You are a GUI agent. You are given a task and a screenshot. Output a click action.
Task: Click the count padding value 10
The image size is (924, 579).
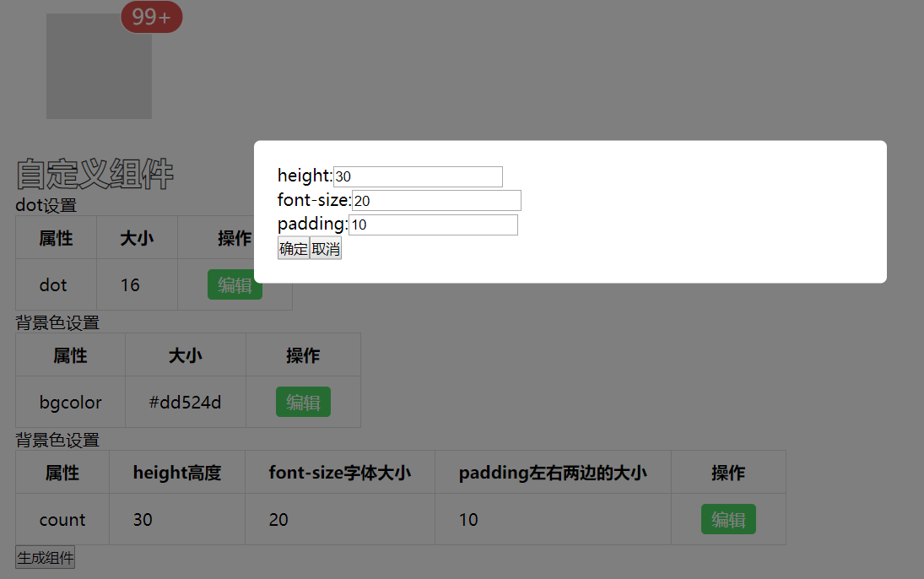(x=554, y=519)
